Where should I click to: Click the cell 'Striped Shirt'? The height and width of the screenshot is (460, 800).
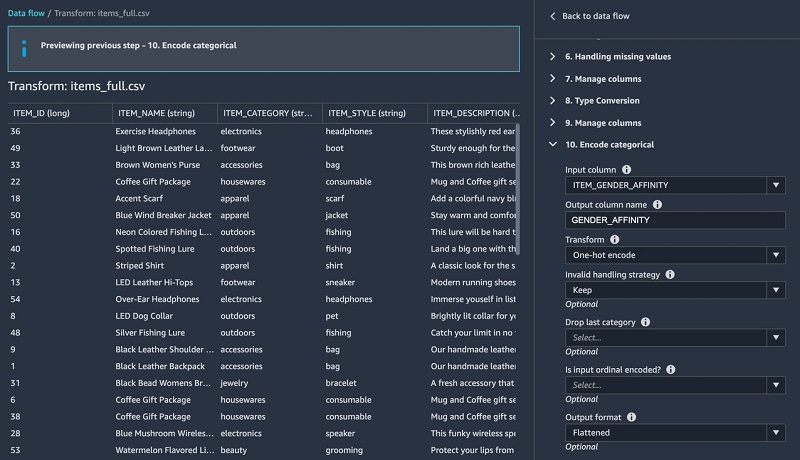click(140, 266)
